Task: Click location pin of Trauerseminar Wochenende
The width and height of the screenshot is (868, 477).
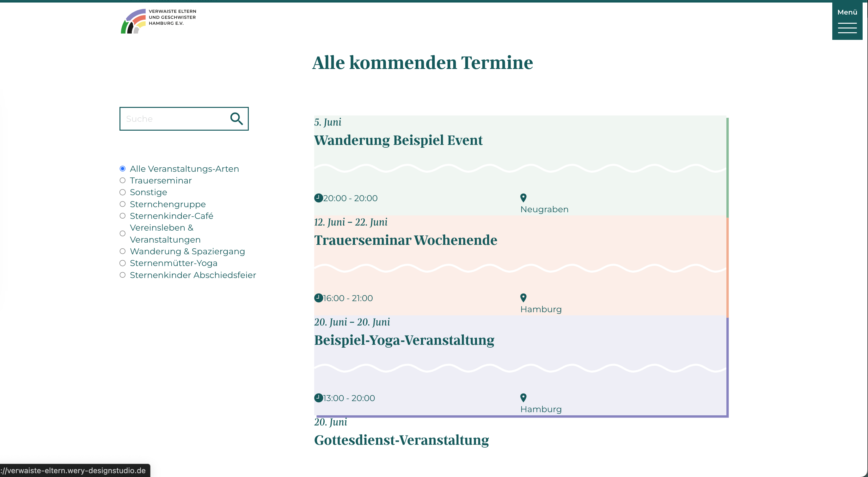Action: click(523, 298)
